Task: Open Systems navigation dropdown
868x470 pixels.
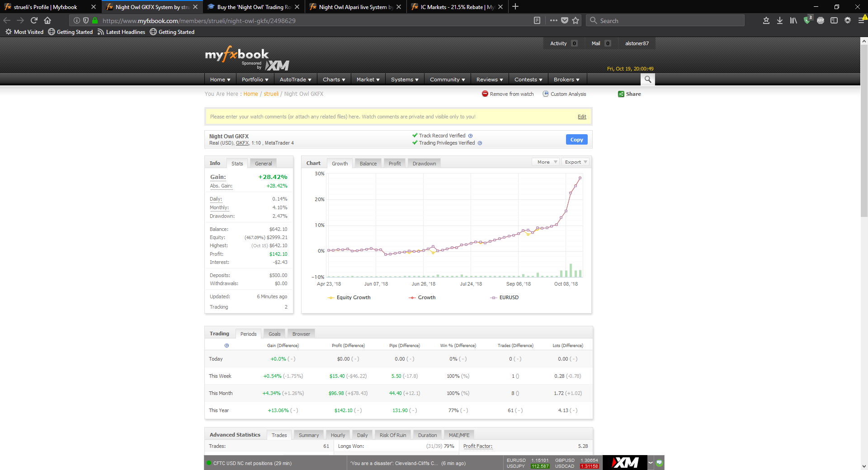Action: click(405, 80)
